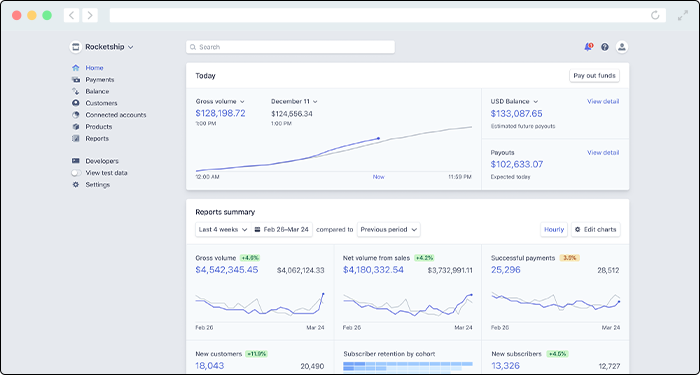Open the Previous period dropdown

pyautogui.click(x=389, y=229)
